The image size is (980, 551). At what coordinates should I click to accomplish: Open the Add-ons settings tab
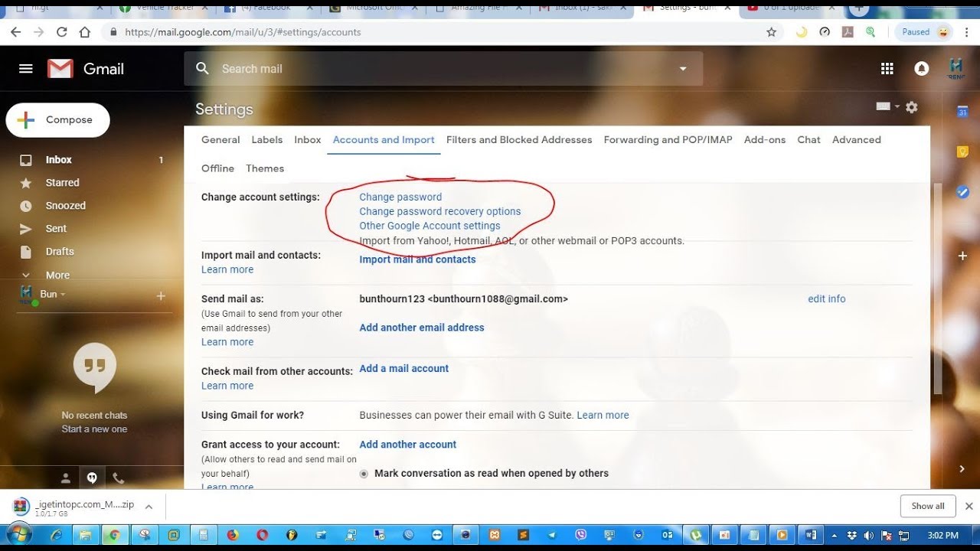pos(765,139)
